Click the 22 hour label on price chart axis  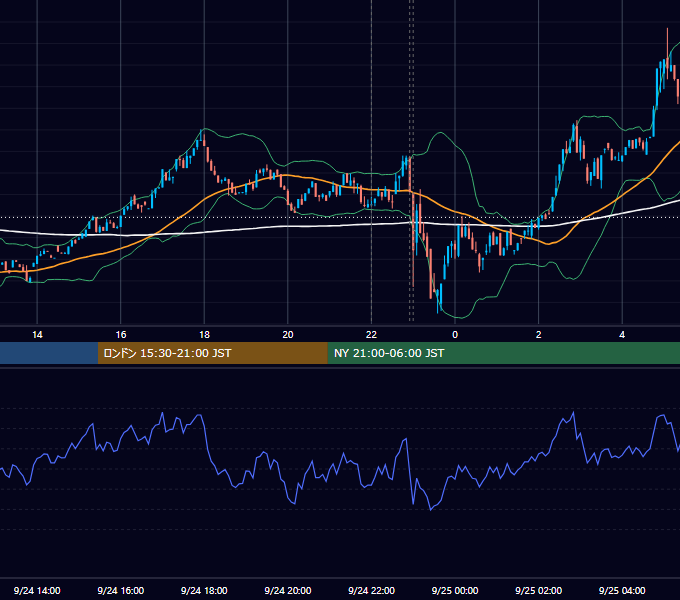pyautogui.click(x=371, y=335)
